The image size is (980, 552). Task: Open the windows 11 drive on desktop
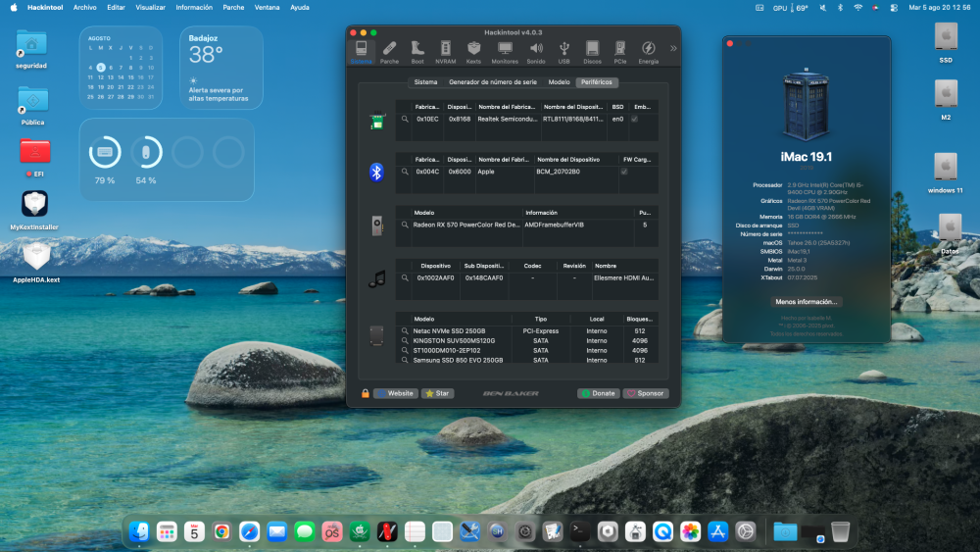[x=945, y=174]
